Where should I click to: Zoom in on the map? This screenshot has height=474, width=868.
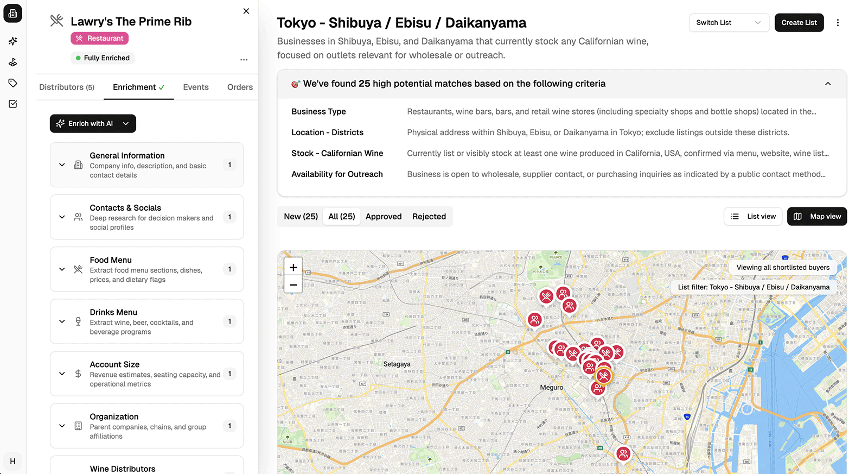point(293,267)
